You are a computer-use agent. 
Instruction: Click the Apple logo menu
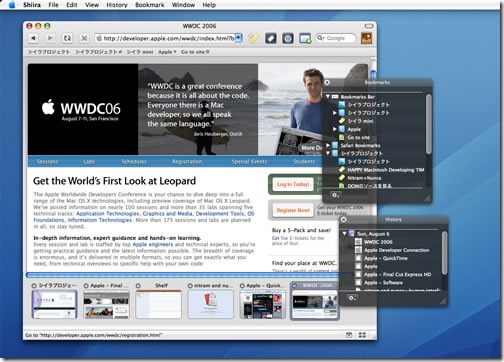click(x=12, y=5)
